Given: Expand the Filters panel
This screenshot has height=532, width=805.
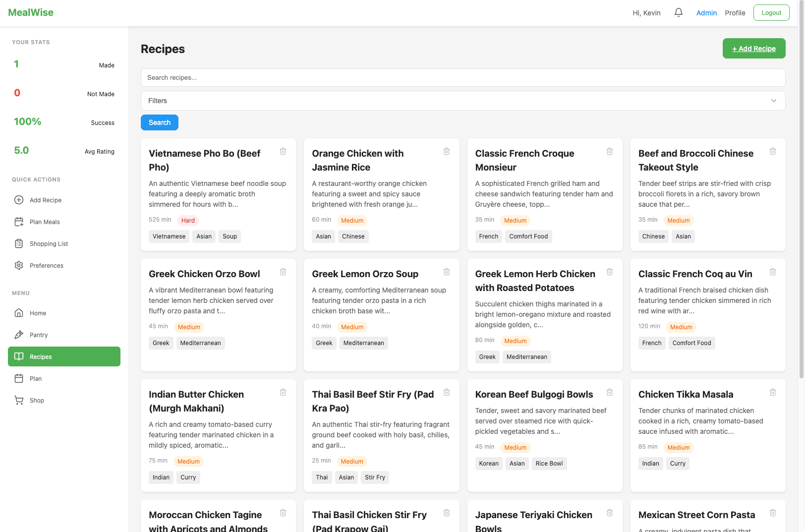Looking at the screenshot, I should click(773, 101).
